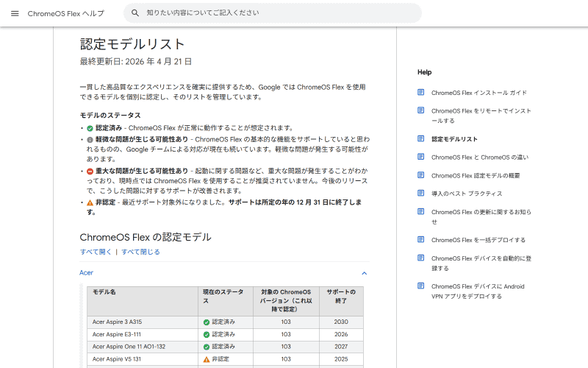Click gray info icon in 軽微な問題 legend
This screenshot has width=588, height=368.
click(90, 140)
